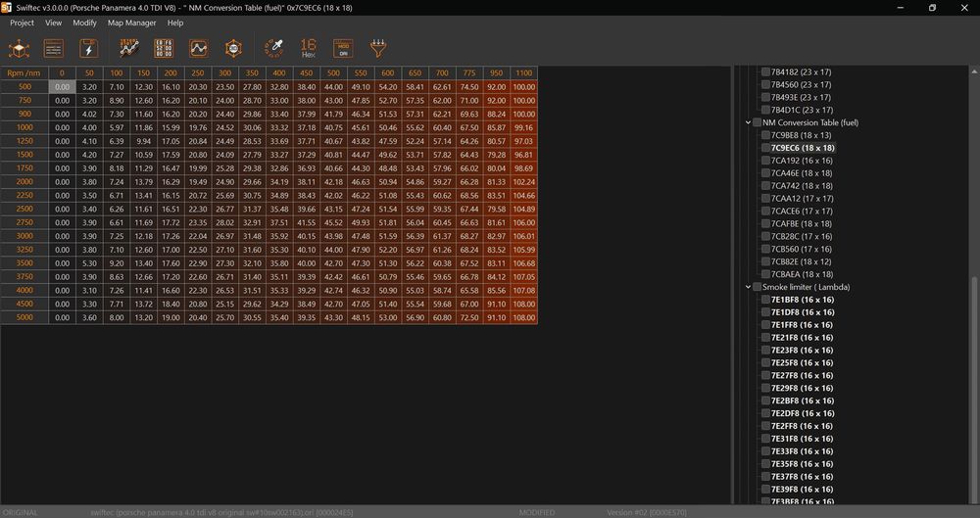The height and width of the screenshot is (518, 980).
Task: Click the 1100 column header
Action: click(x=523, y=73)
